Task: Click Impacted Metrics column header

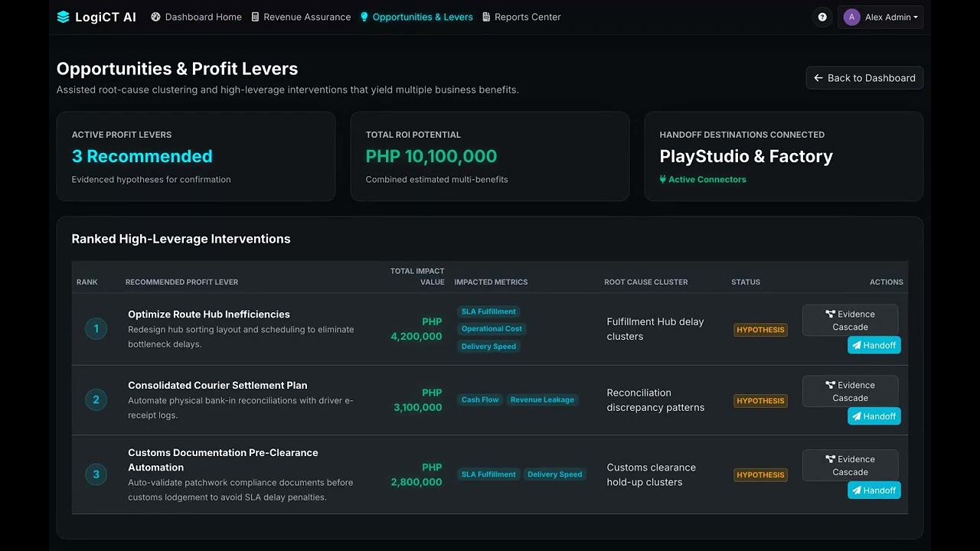Action: (491, 282)
